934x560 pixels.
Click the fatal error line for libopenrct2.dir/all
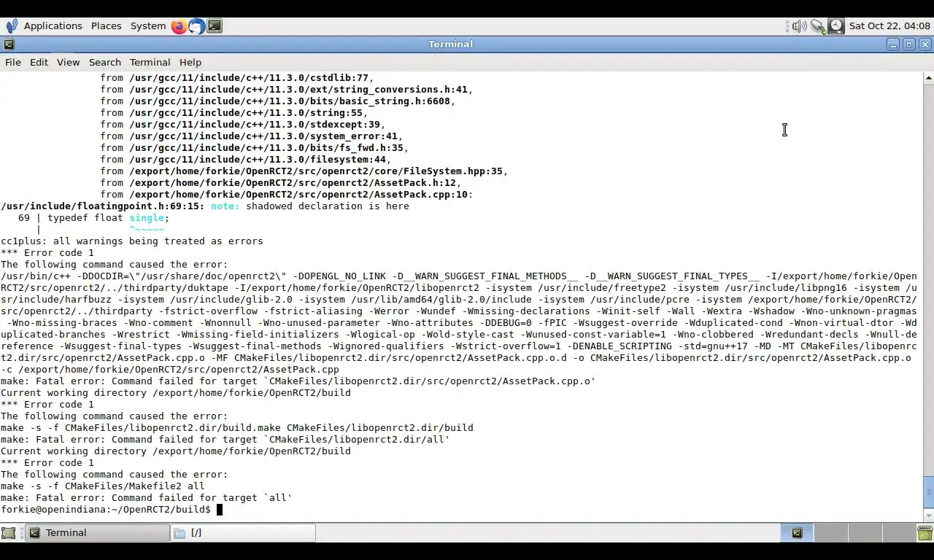(225, 440)
